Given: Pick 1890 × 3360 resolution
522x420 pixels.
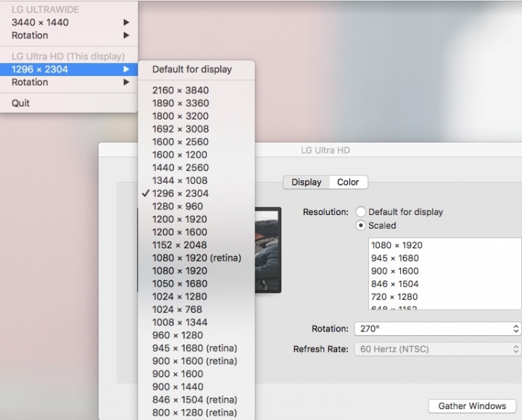Looking at the screenshot, I should click(196, 103).
